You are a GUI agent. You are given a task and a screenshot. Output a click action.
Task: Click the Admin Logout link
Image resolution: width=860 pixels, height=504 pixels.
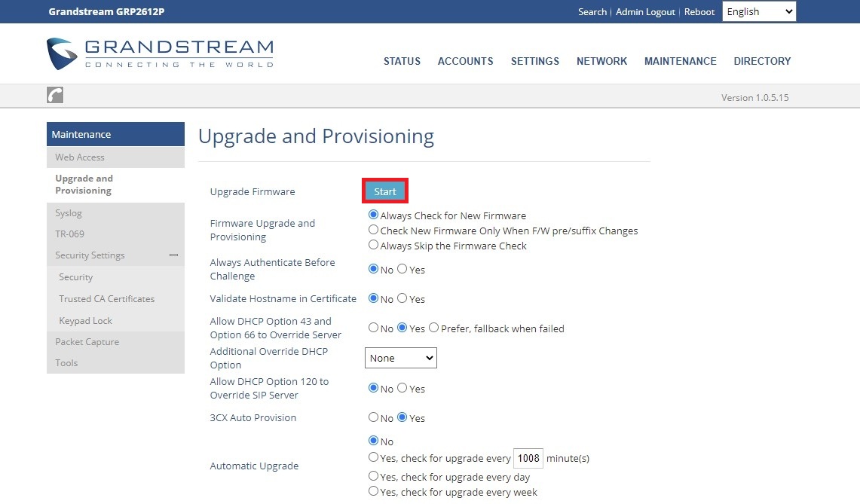(645, 12)
